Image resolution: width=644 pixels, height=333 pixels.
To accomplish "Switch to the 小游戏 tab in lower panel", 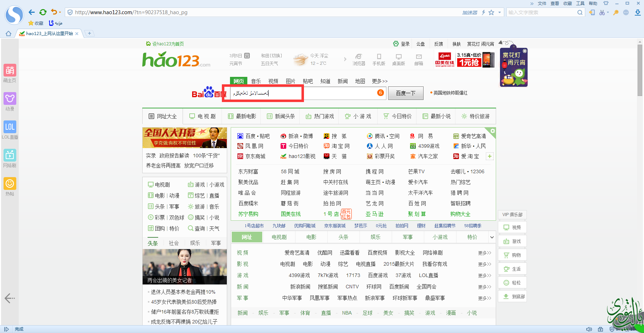I will (440, 237).
